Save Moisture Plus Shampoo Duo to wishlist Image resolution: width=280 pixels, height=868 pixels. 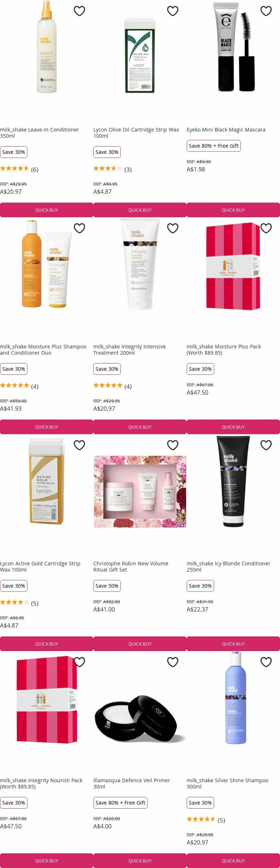[x=79, y=228]
